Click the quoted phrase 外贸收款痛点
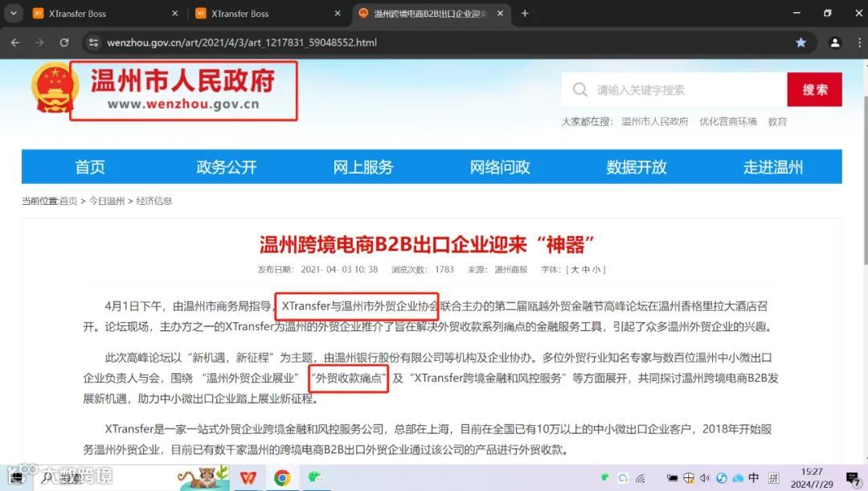 pyautogui.click(x=349, y=378)
